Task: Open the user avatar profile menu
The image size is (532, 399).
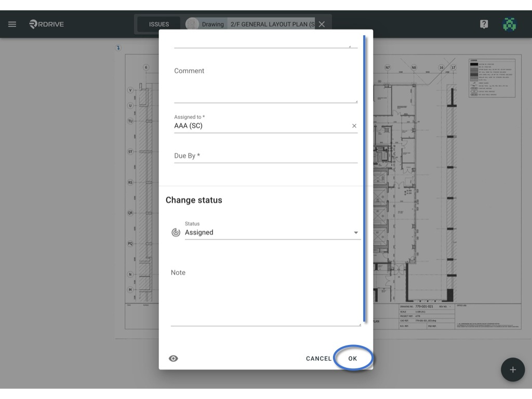Action: point(509,24)
